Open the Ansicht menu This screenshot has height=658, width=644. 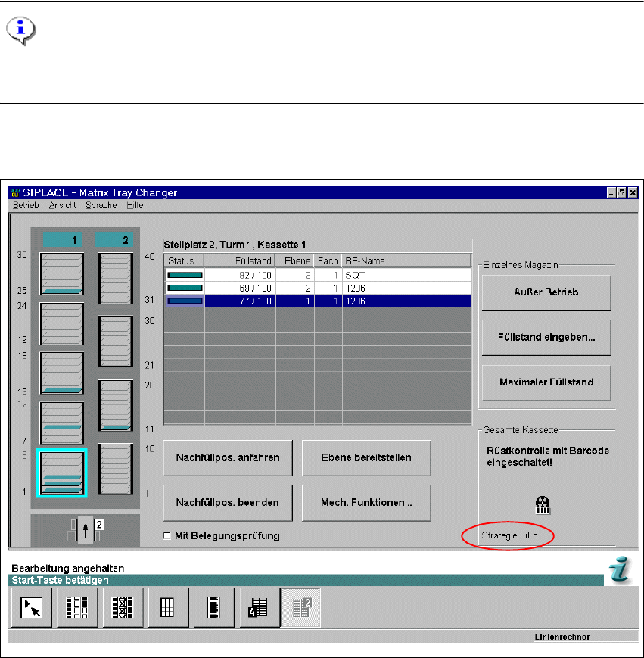click(63, 205)
